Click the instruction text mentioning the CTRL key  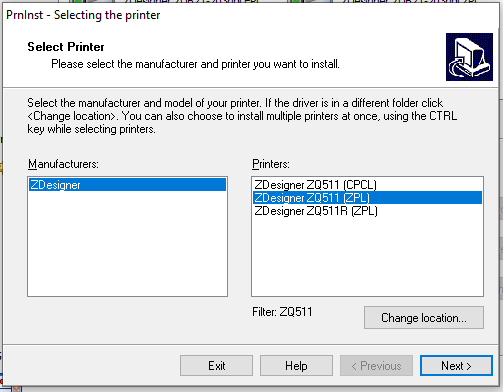pyautogui.click(x=242, y=116)
